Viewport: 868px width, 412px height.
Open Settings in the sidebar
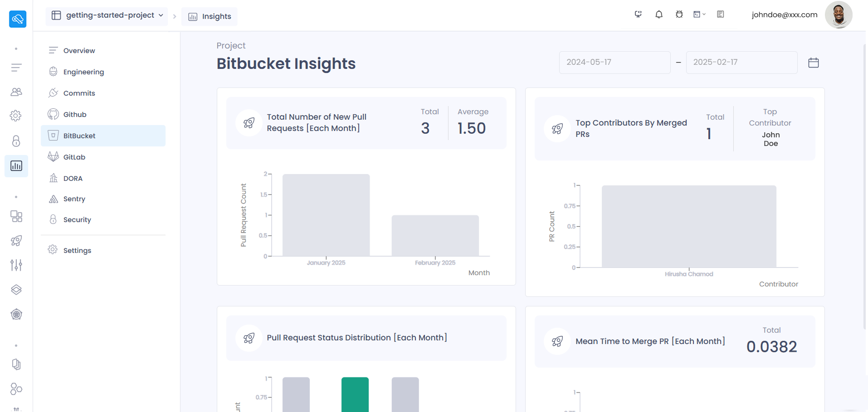pos(103,250)
